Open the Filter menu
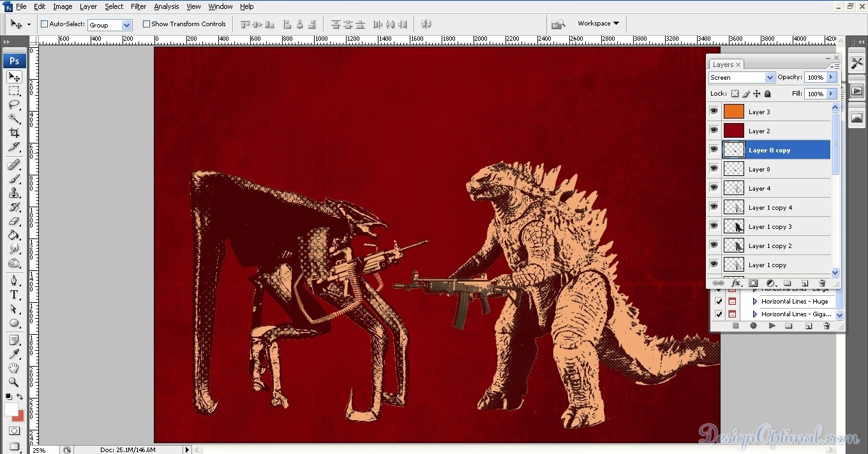The image size is (868, 454). point(138,6)
